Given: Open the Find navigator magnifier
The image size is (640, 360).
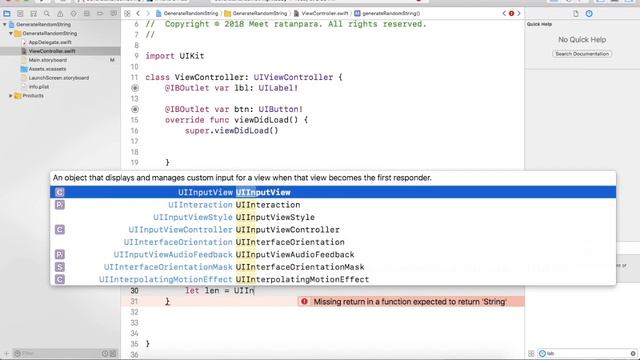Looking at the screenshot, I should pyautogui.click(x=47, y=13).
